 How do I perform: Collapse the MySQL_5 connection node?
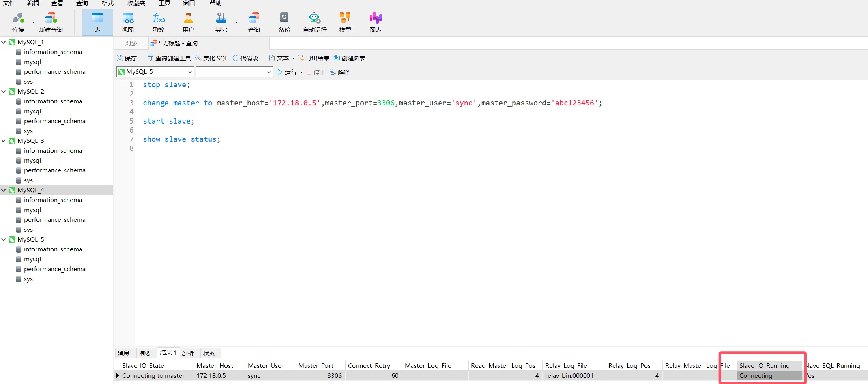click(x=4, y=239)
